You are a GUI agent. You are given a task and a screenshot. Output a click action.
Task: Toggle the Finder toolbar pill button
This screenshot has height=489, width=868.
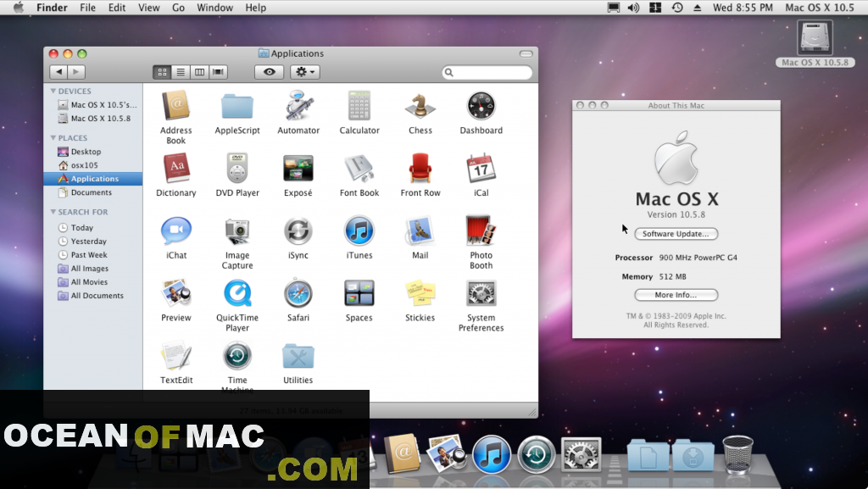526,53
